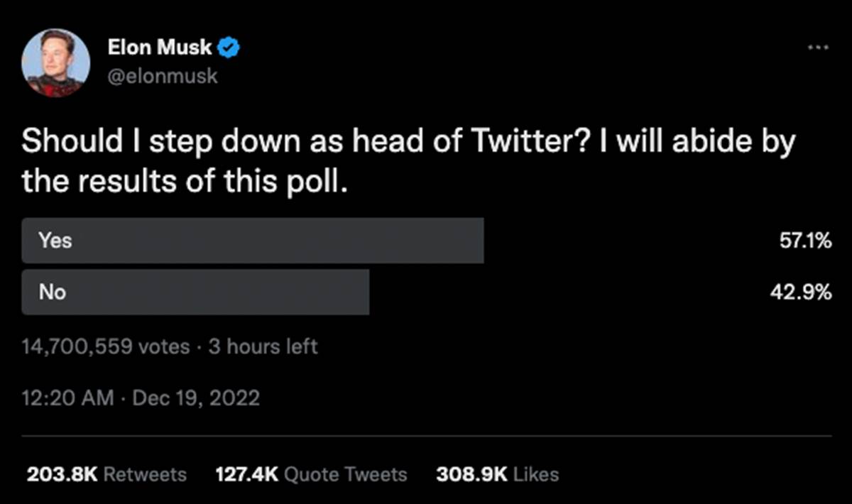Click the 57.1% percentage label
The height and width of the screenshot is (504, 852).
point(805,240)
